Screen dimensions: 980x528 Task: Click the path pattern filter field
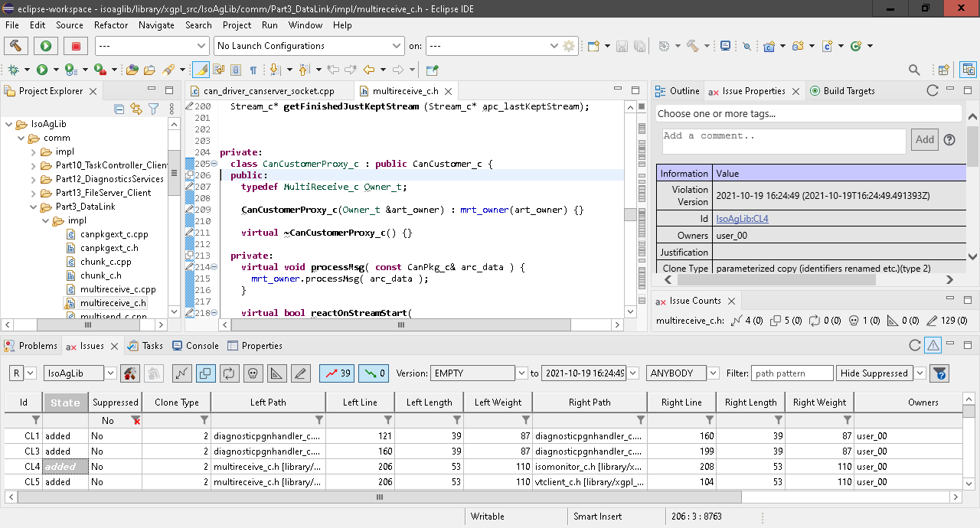click(x=792, y=373)
